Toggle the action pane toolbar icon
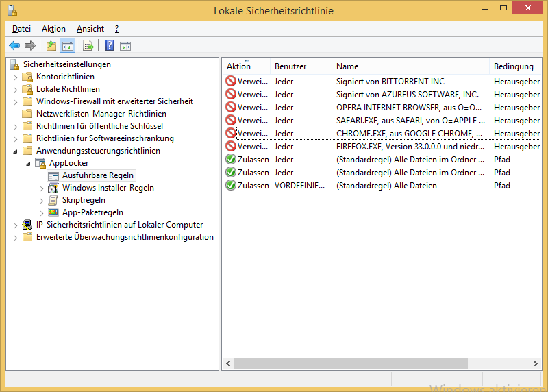 click(x=125, y=46)
